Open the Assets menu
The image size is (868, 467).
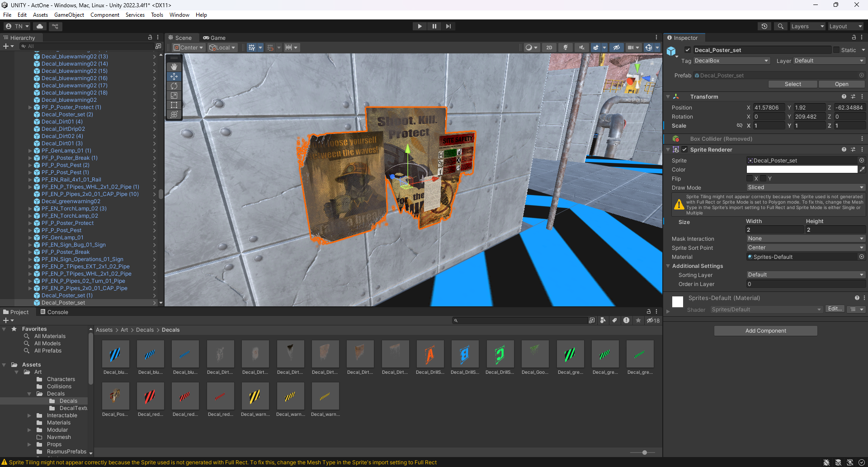point(40,15)
